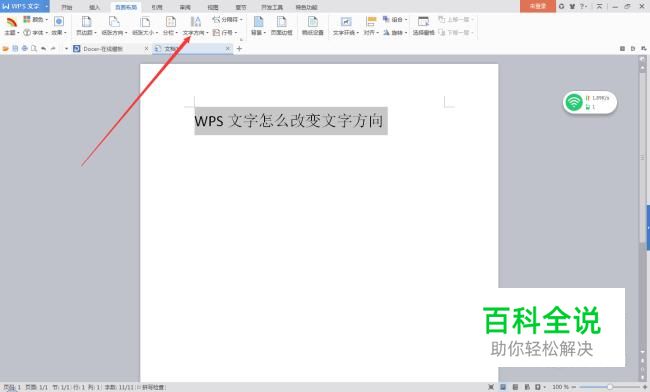Switch to the References (引用) tab
650x392 pixels.
click(157, 7)
